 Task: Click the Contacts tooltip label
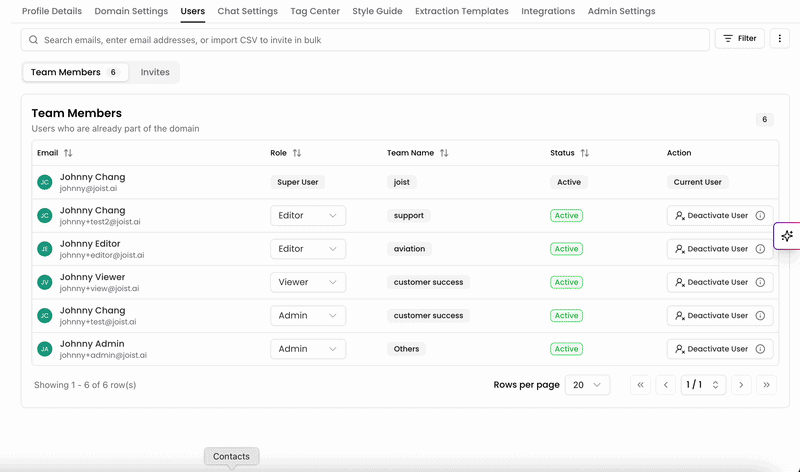(x=231, y=456)
